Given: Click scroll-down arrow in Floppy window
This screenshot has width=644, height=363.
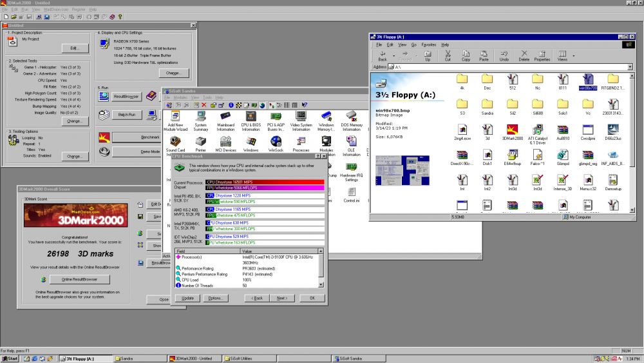Looking at the screenshot, I should 632,210.
